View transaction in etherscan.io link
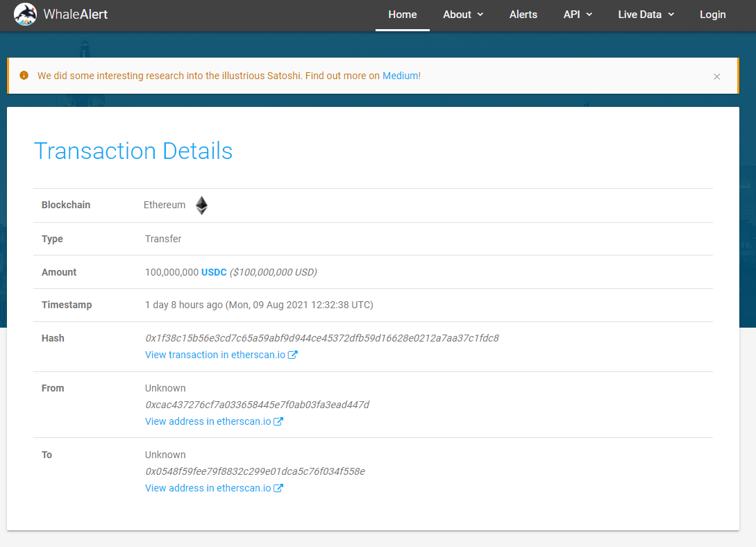 [215, 355]
